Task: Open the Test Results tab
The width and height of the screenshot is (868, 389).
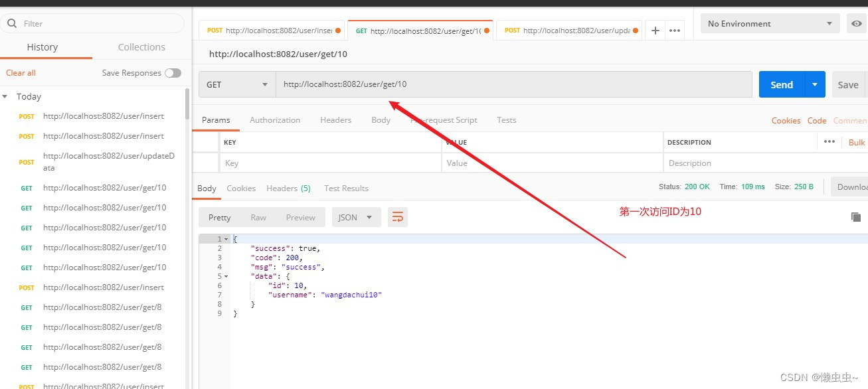Action: pos(346,189)
